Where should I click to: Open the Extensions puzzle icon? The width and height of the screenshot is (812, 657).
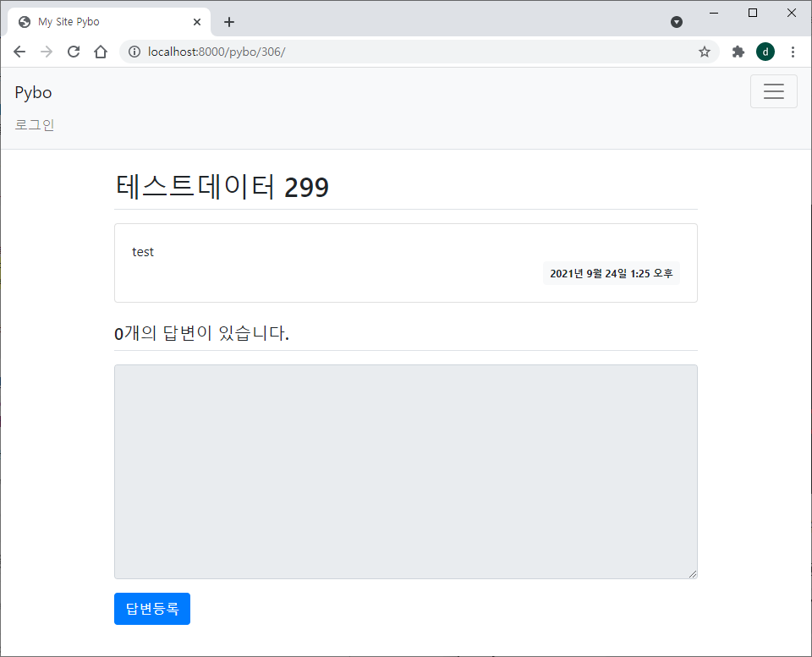[x=738, y=52]
